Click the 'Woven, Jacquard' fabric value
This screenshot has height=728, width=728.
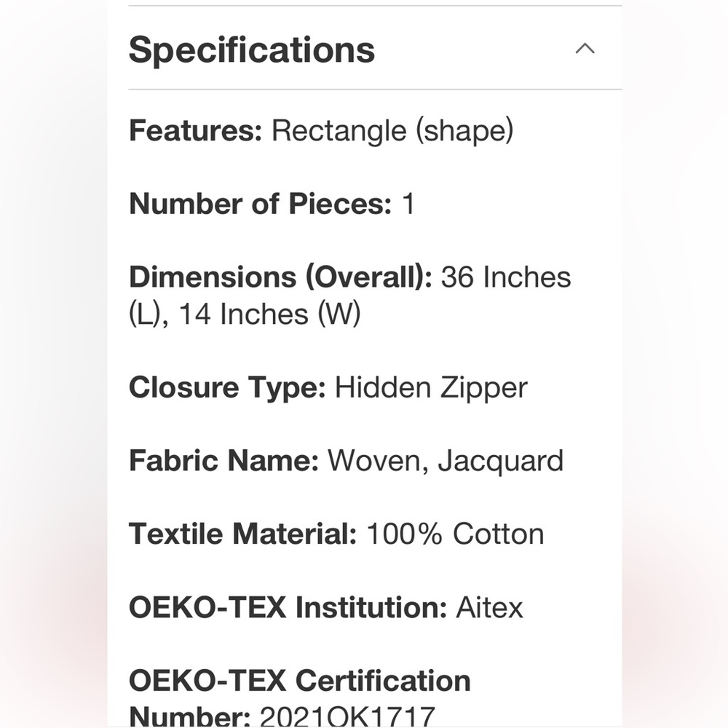coord(446,461)
